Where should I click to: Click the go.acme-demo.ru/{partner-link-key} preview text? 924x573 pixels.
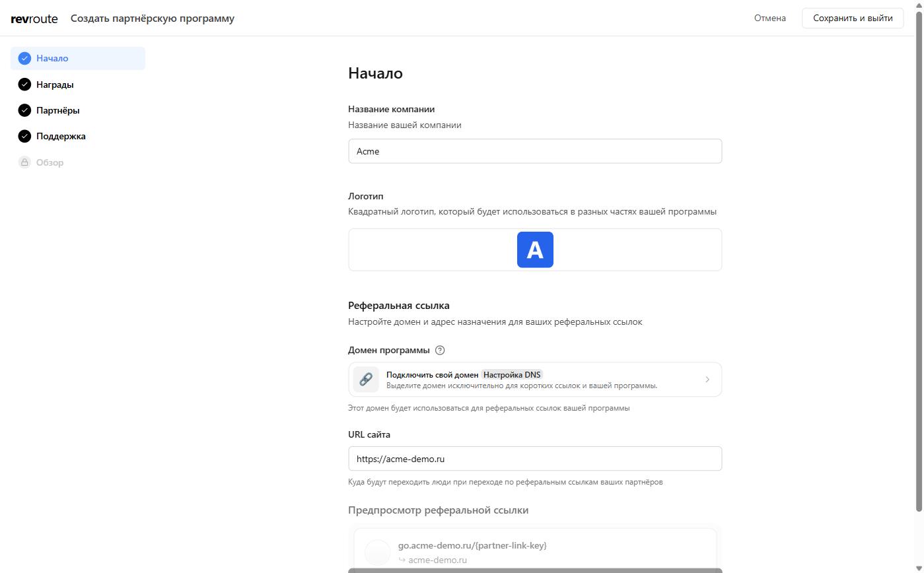472,545
